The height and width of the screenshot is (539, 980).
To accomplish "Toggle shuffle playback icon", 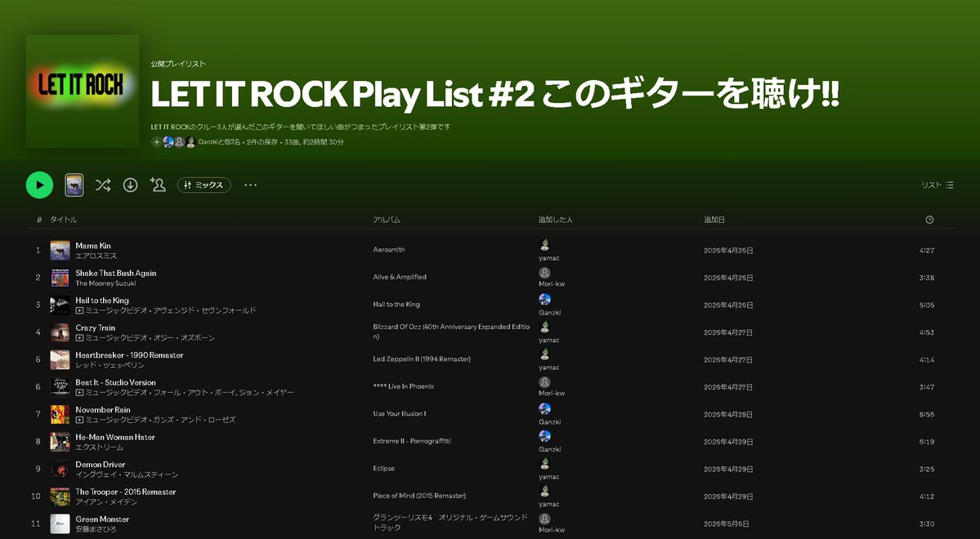I will pyautogui.click(x=103, y=185).
